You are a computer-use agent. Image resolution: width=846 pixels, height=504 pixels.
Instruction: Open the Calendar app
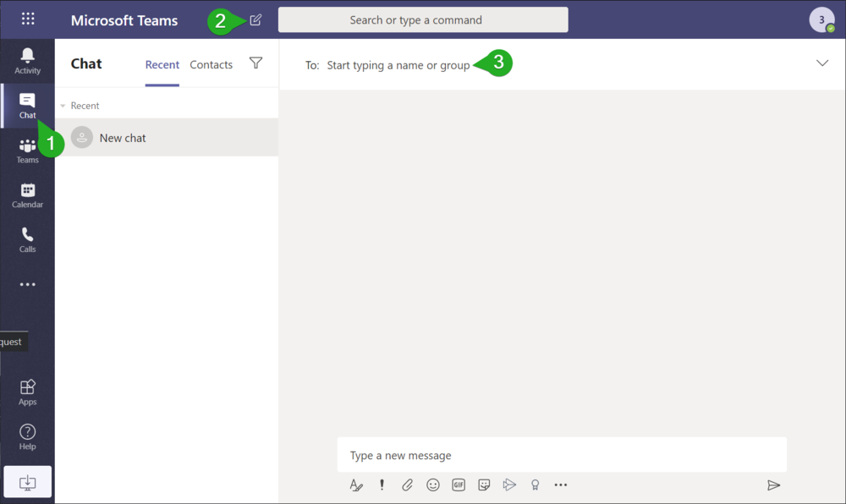tap(28, 195)
